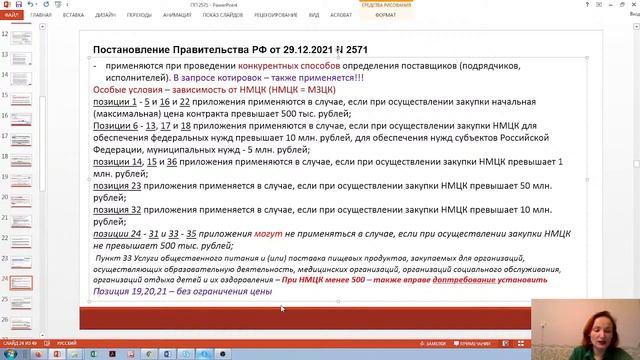Select slide 26 thumbnail
Screen dimensions: 640x360
click(x=21, y=324)
